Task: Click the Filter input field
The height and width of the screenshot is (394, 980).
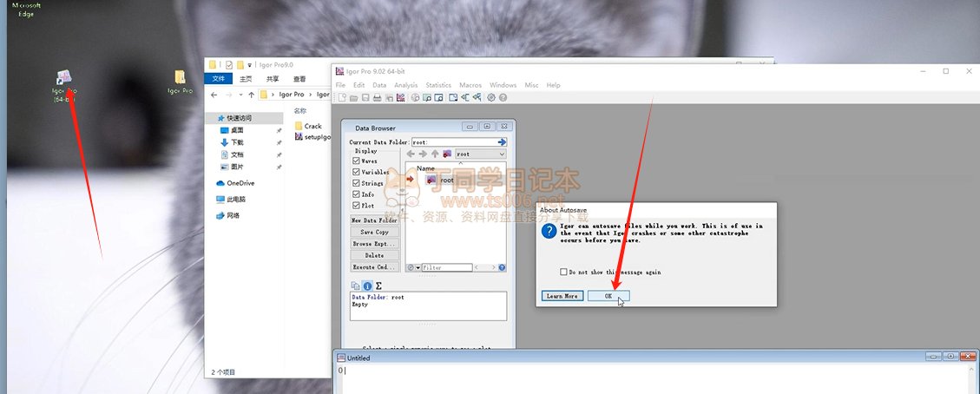Action: pos(447,268)
